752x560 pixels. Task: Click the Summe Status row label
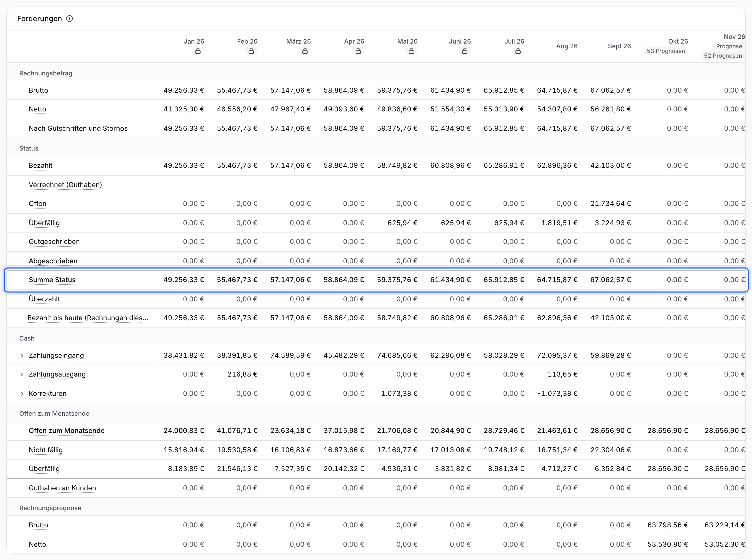52,280
